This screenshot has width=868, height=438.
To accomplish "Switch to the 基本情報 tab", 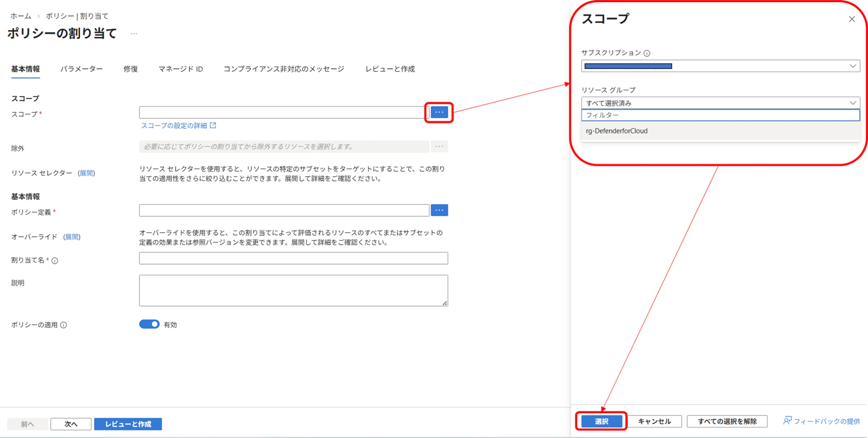I will (26, 69).
